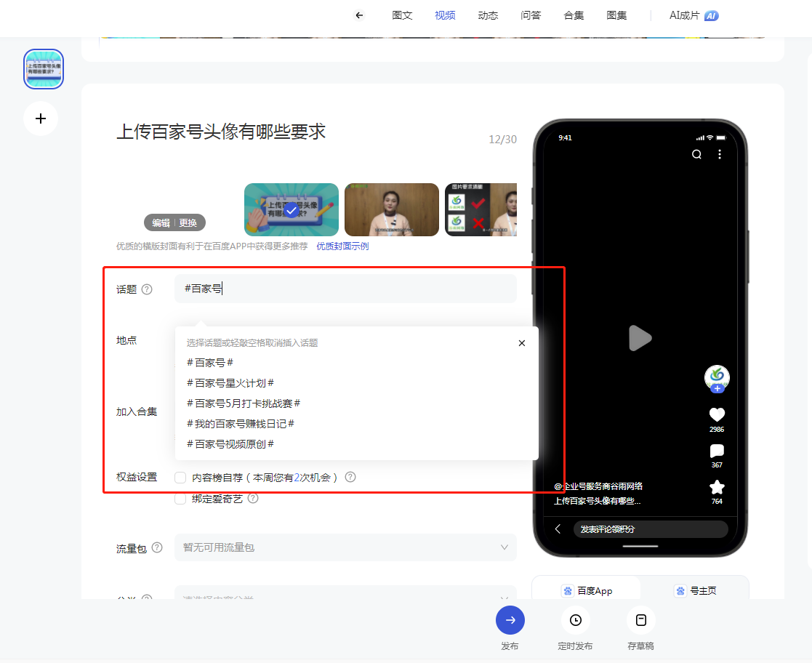Switch to the 图文 tab
Image resolution: width=812 pixels, height=663 pixels.
point(403,15)
